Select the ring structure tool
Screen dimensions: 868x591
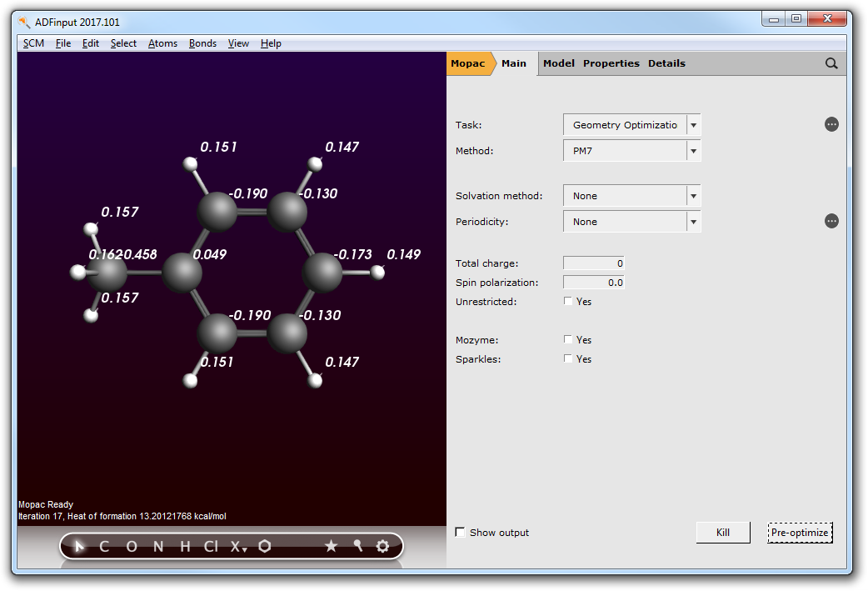click(265, 547)
